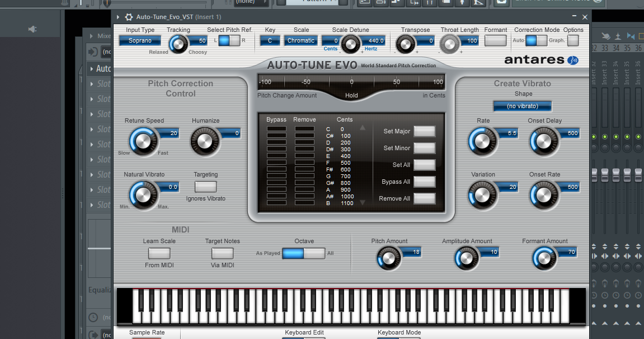Click the Set Major button
Viewport: 644px width, 339px height.
coord(424,131)
